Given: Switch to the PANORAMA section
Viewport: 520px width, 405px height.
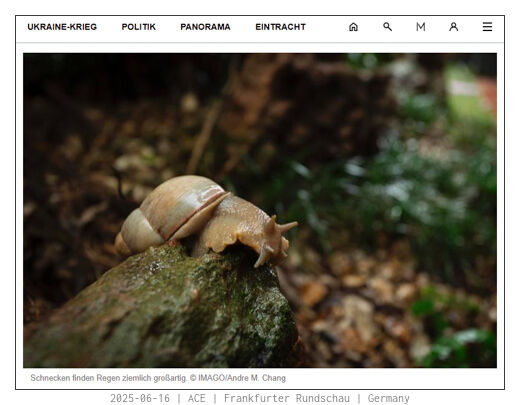Looking at the screenshot, I should [x=205, y=27].
